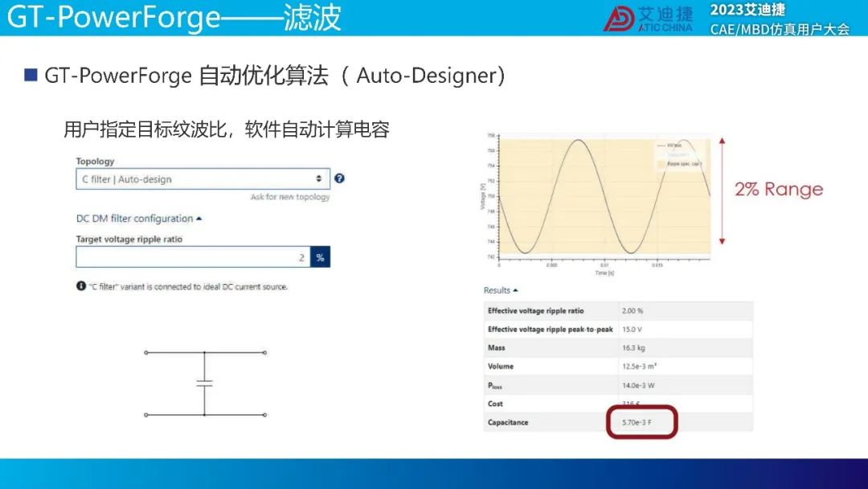Click the Time [s] axis label
The image size is (868, 489).
(x=604, y=273)
